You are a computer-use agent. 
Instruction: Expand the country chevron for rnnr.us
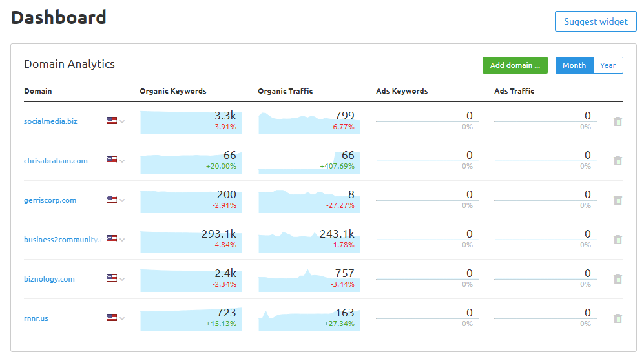(x=122, y=318)
